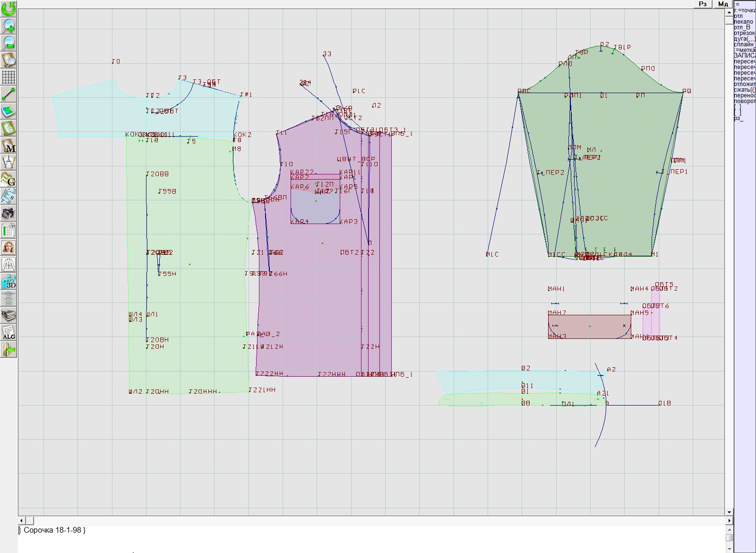
Task: Choose 'сплайн' in the command list
Action: tap(744, 44)
